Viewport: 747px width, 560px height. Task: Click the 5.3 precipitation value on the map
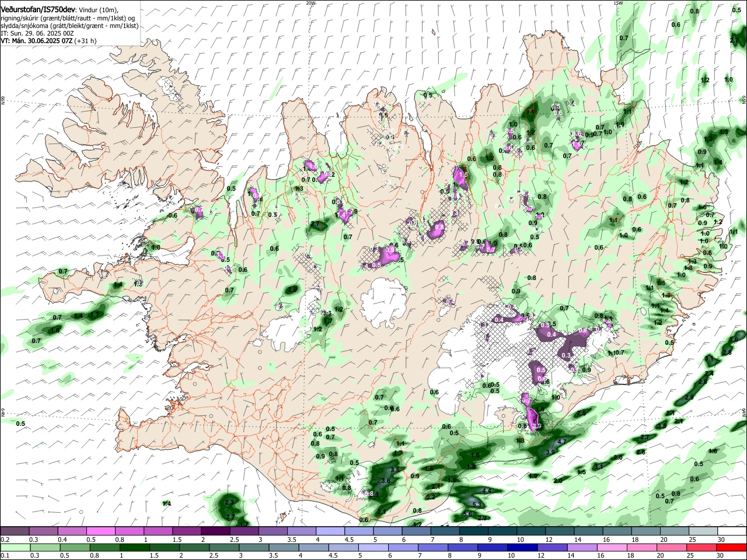pyautogui.click(x=477, y=505)
